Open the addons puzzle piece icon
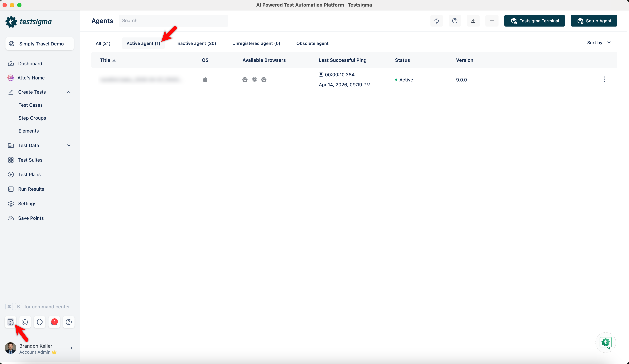This screenshot has height=364, width=629. click(25, 322)
